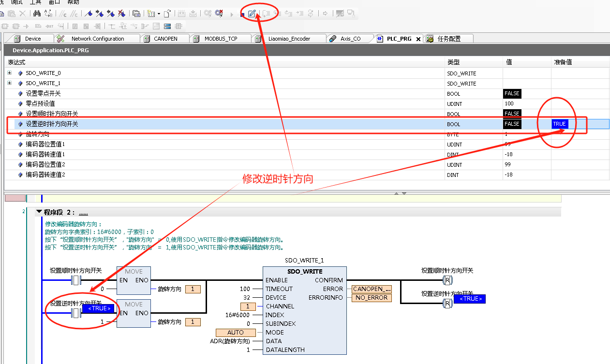The image size is (610, 364).
Task: Open the Axis_CO tab
Action: pos(350,39)
